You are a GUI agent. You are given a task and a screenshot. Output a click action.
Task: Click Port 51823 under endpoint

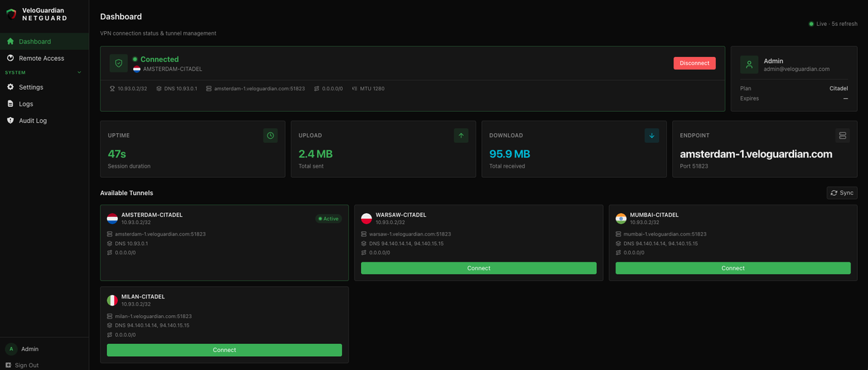coord(694,166)
